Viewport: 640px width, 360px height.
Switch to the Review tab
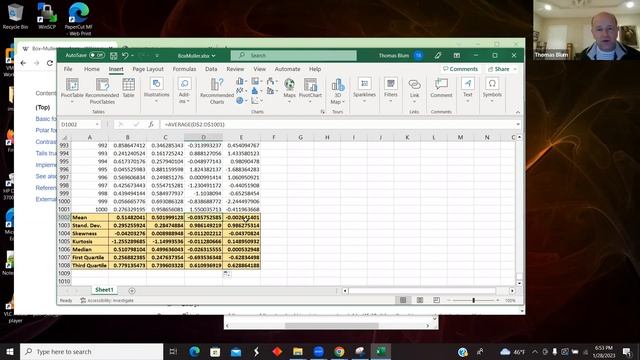235,69
